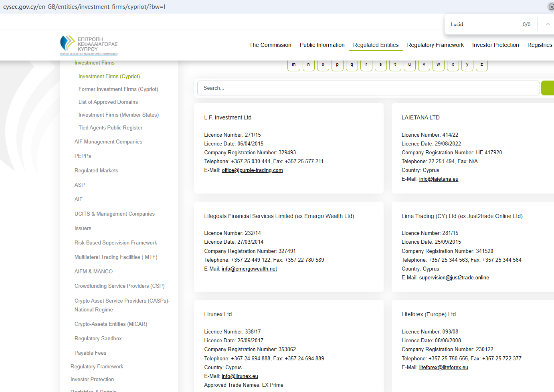Viewport: 554px width, 392px height.
Task: Open the office@purple-trading.com email link
Action: (252, 170)
